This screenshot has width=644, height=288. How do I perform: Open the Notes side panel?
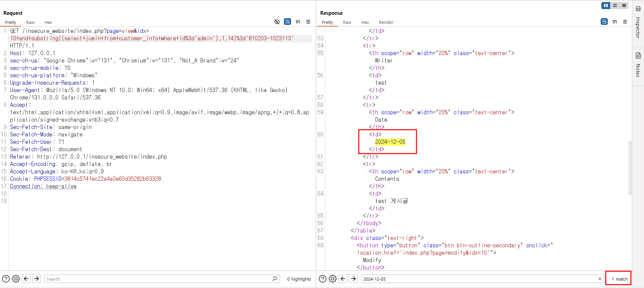tap(638, 65)
